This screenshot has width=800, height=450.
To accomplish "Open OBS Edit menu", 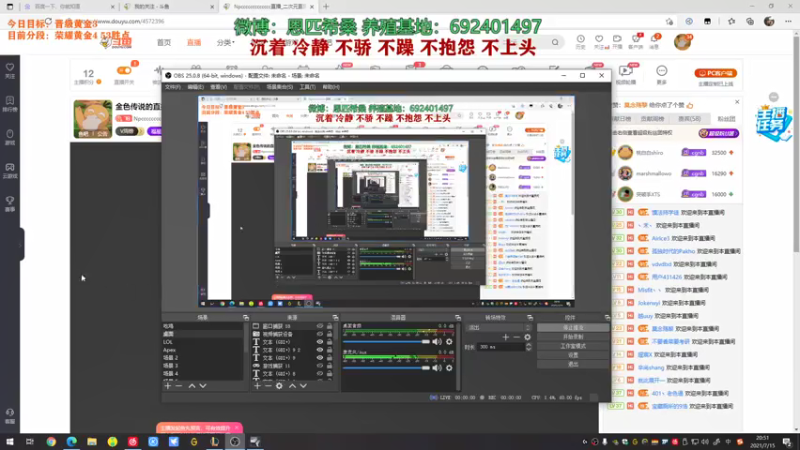I will [x=195, y=87].
